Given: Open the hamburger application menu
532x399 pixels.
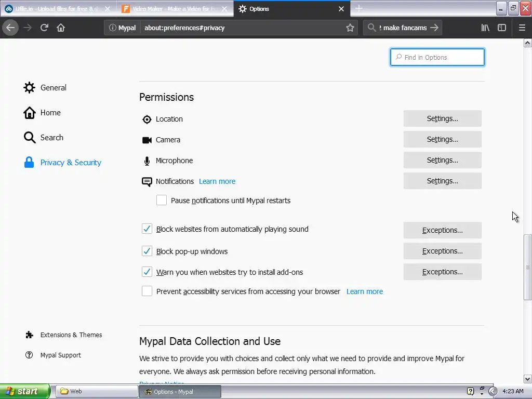Looking at the screenshot, I should (522, 28).
